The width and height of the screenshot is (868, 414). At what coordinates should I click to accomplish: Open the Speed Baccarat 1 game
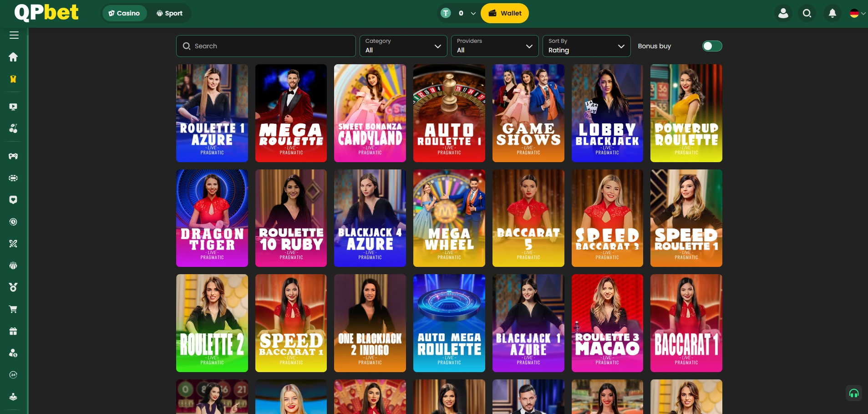[x=291, y=323]
